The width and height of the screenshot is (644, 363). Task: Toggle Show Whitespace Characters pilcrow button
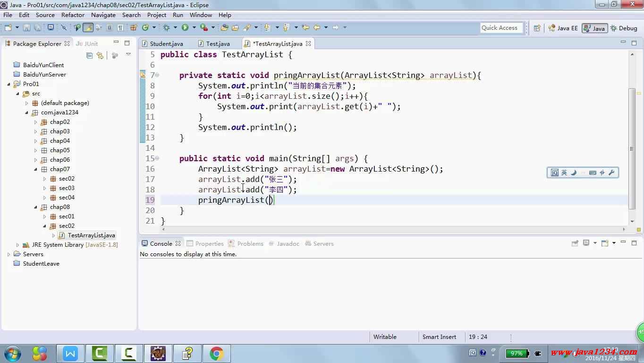[x=120, y=27]
